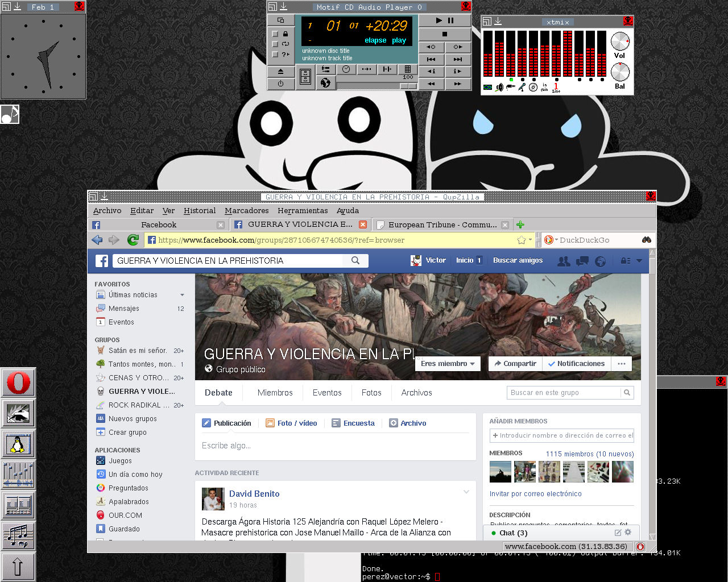728x582 pixels.
Task: Open Facebook friend requests icon
Action: pyautogui.click(x=564, y=261)
